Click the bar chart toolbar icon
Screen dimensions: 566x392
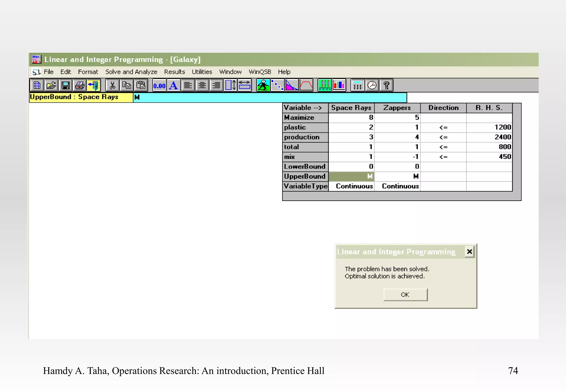(339, 85)
